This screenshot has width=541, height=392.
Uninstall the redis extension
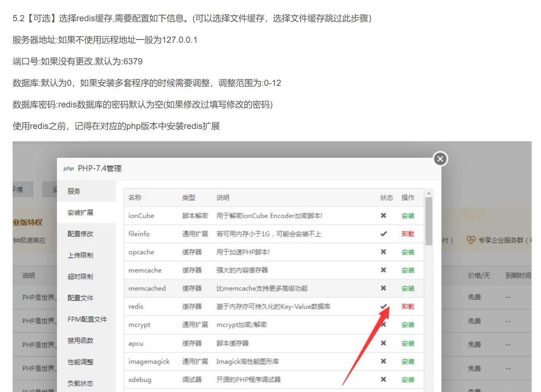coord(408,306)
